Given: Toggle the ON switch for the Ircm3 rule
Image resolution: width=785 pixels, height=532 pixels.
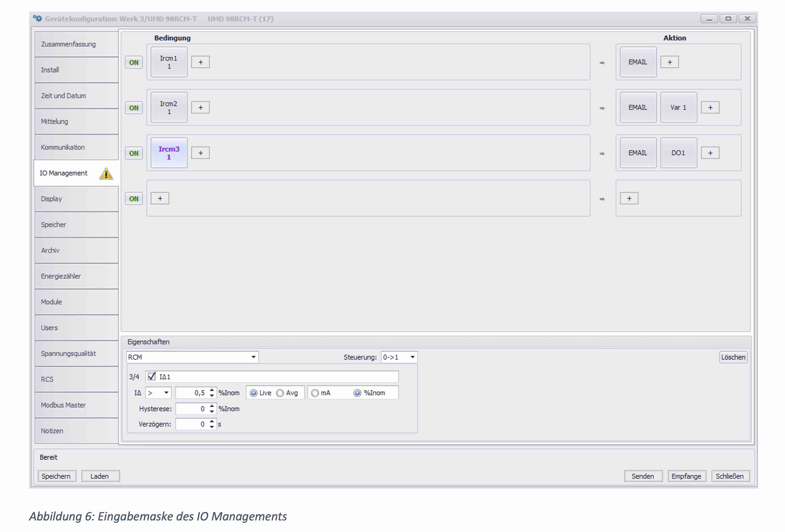Looking at the screenshot, I should pos(134,153).
